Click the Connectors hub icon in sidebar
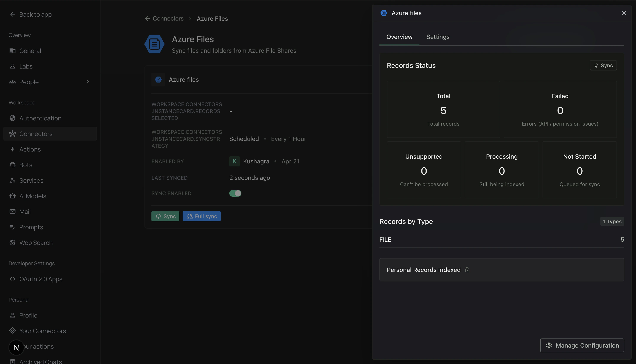636x364 pixels. tap(13, 134)
